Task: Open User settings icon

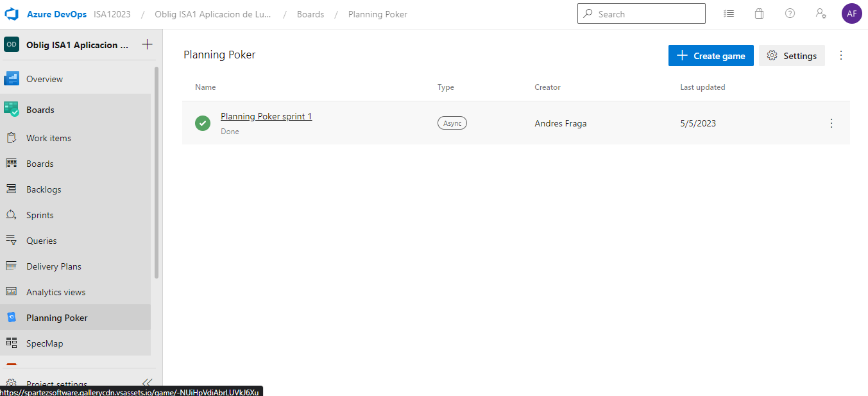Action: pos(821,13)
